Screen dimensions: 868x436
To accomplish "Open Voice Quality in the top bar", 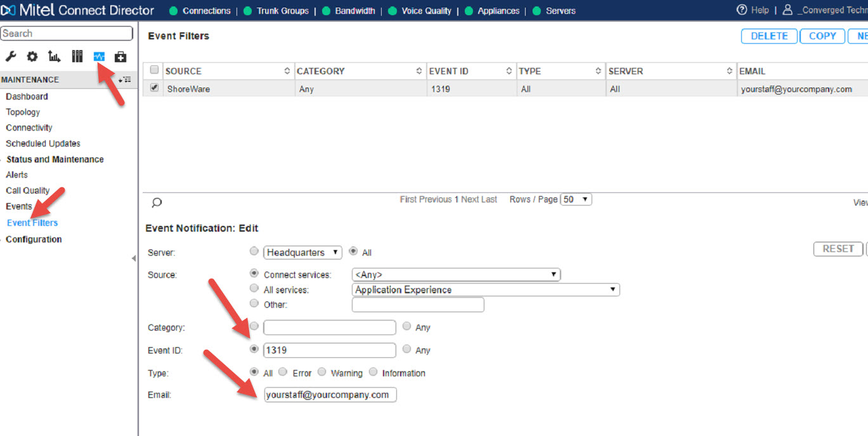I will [x=427, y=11].
